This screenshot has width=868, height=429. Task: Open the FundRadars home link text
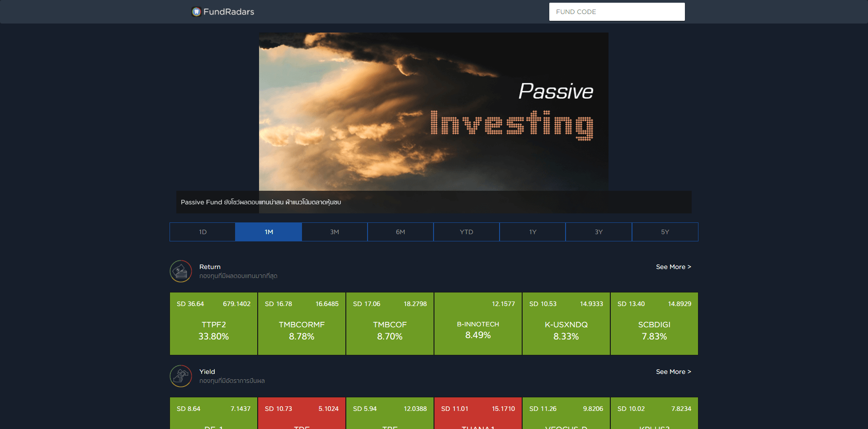[229, 12]
